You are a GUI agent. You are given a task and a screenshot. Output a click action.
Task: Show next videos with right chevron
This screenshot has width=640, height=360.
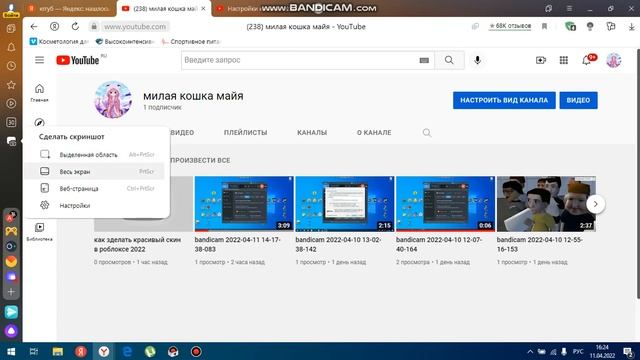click(x=596, y=204)
